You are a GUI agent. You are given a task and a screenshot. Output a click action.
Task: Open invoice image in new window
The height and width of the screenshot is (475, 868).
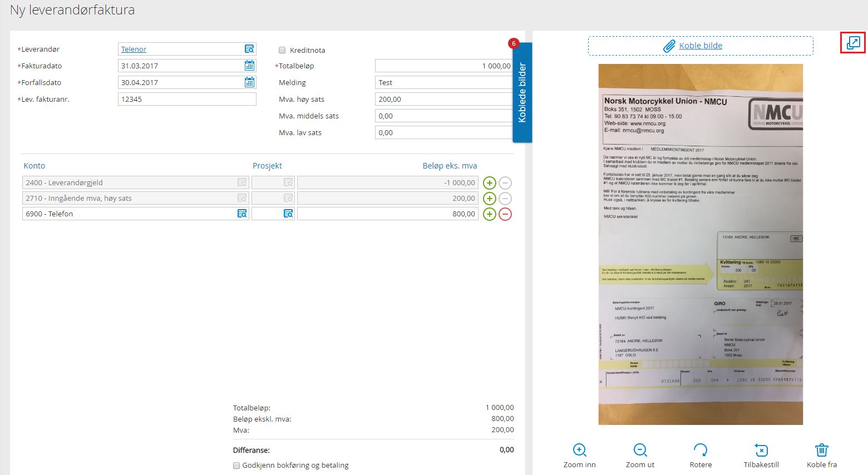coord(853,43)
